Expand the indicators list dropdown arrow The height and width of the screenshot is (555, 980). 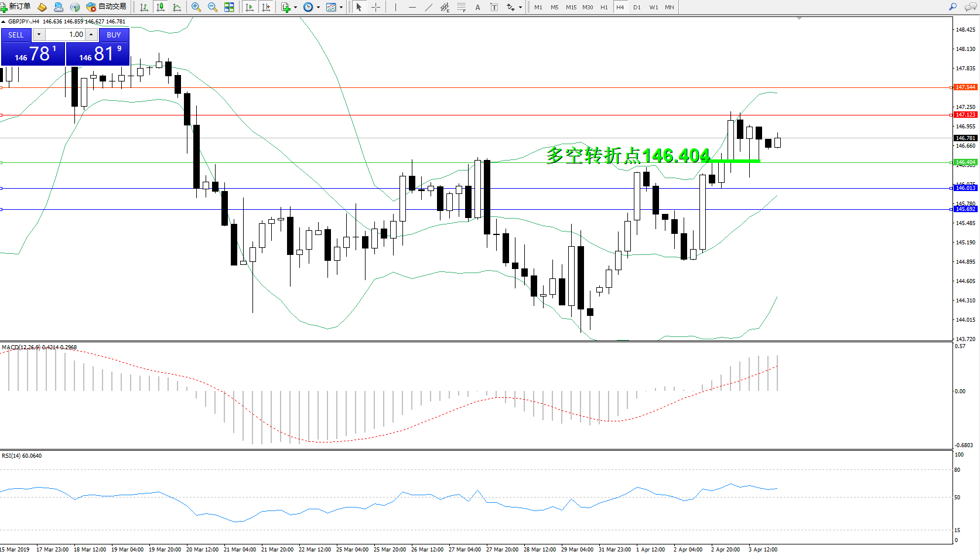tap(295, 8)
